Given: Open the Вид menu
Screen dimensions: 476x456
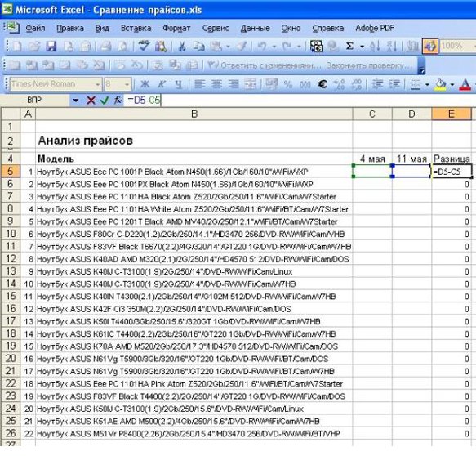Looking at the screenshot, I should [102, 28].
